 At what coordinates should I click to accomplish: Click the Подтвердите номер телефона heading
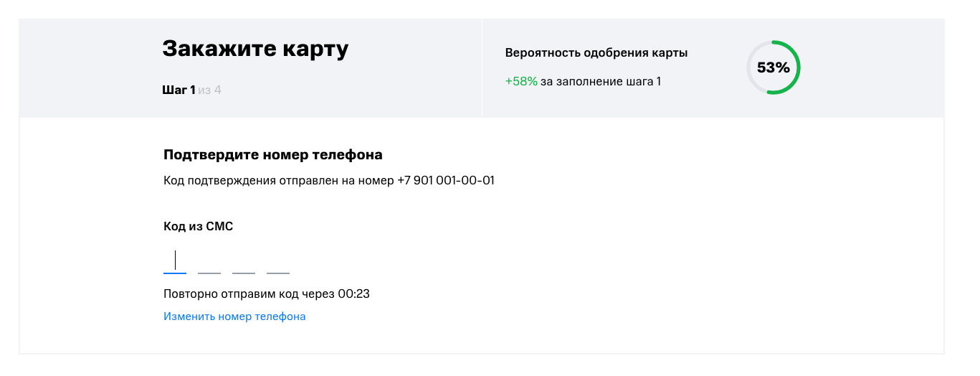[x=273, y=155]
